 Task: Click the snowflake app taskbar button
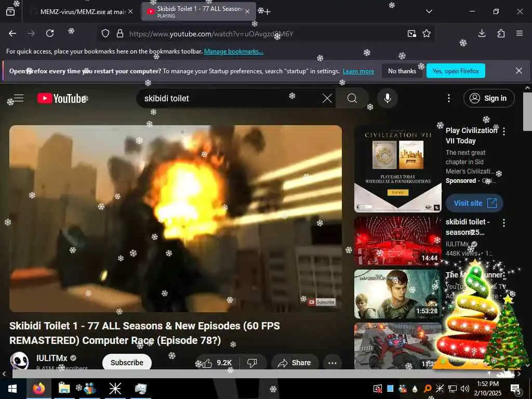point(115,389)
